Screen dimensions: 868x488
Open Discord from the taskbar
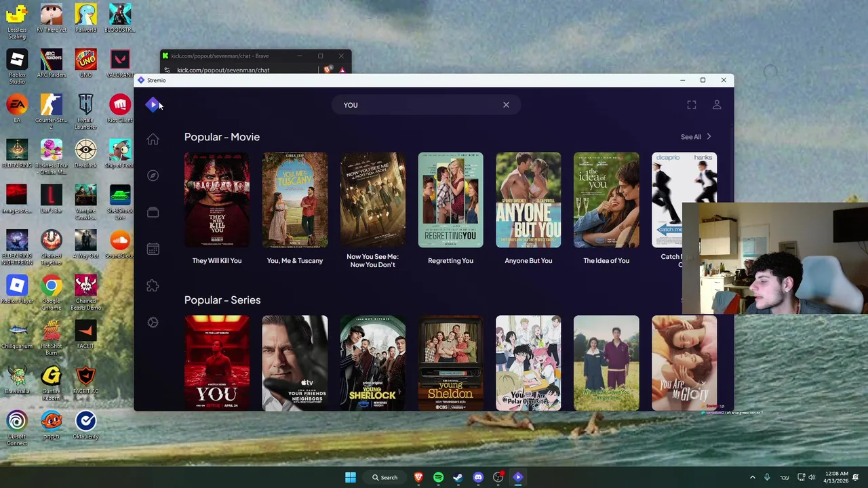coord(478,477)
